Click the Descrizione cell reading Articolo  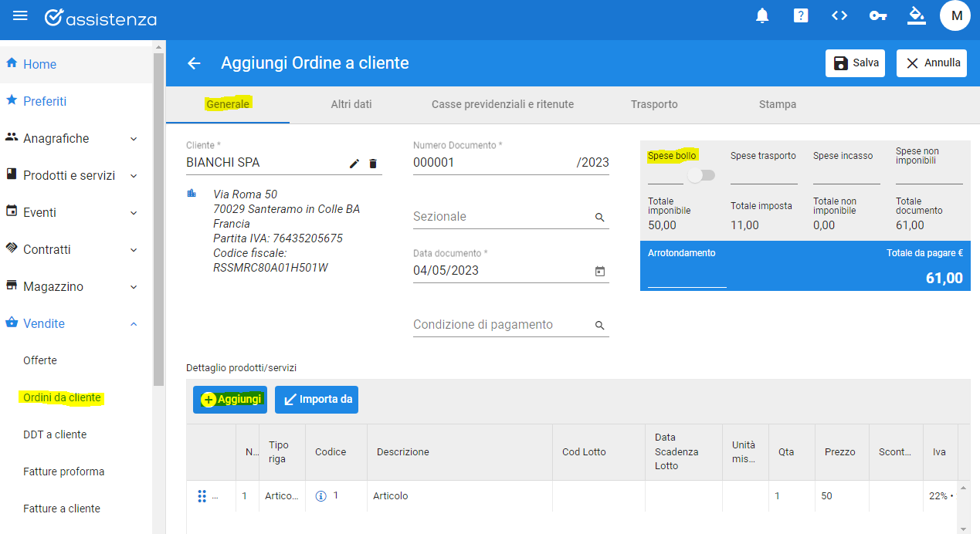coord(459,496)
